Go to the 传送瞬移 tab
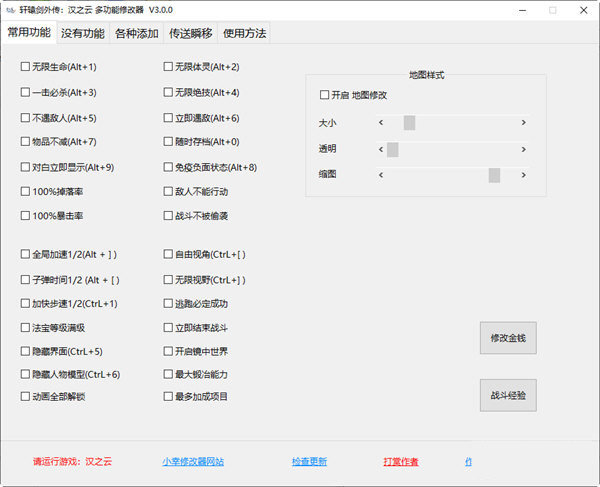 (191, 33)
